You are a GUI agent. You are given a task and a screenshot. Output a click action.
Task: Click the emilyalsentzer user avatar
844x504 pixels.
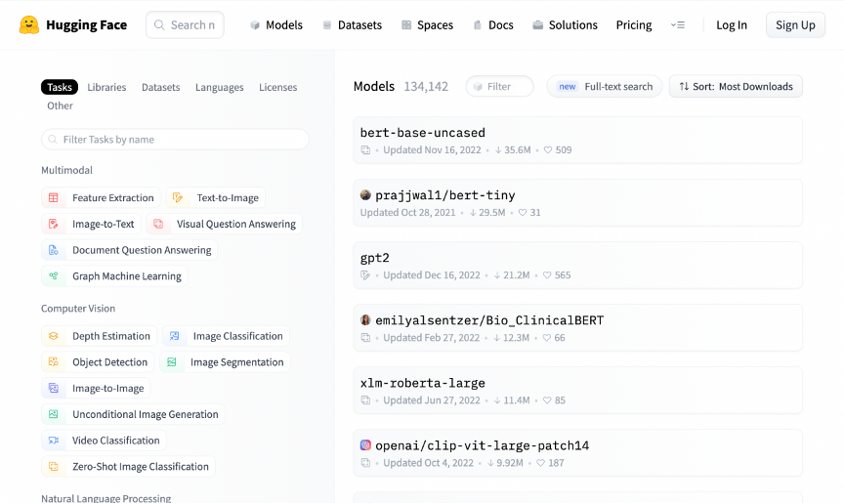coord(365,319)
